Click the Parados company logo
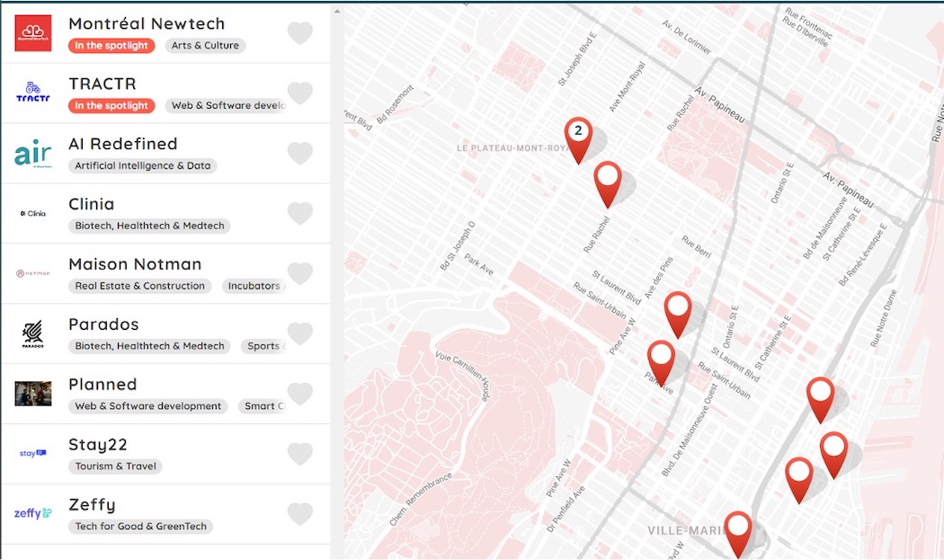The image size is (944, 560). [x=33, y=334]
